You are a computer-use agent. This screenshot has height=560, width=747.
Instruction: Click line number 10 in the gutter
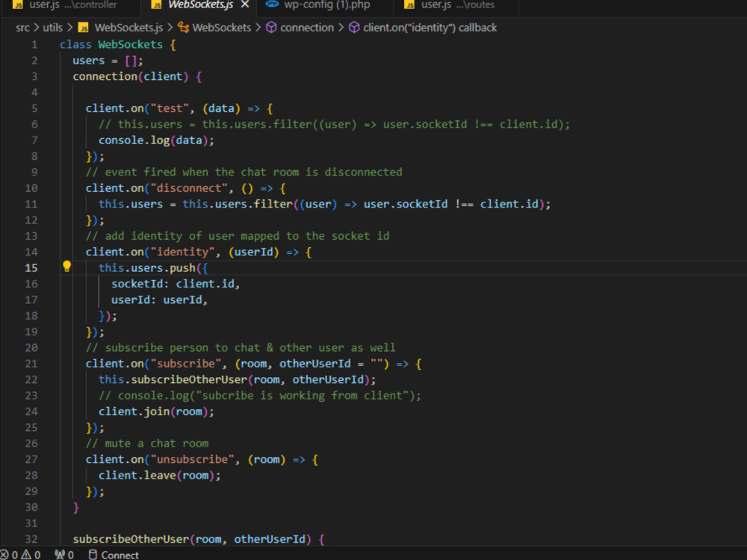(31, 188)
